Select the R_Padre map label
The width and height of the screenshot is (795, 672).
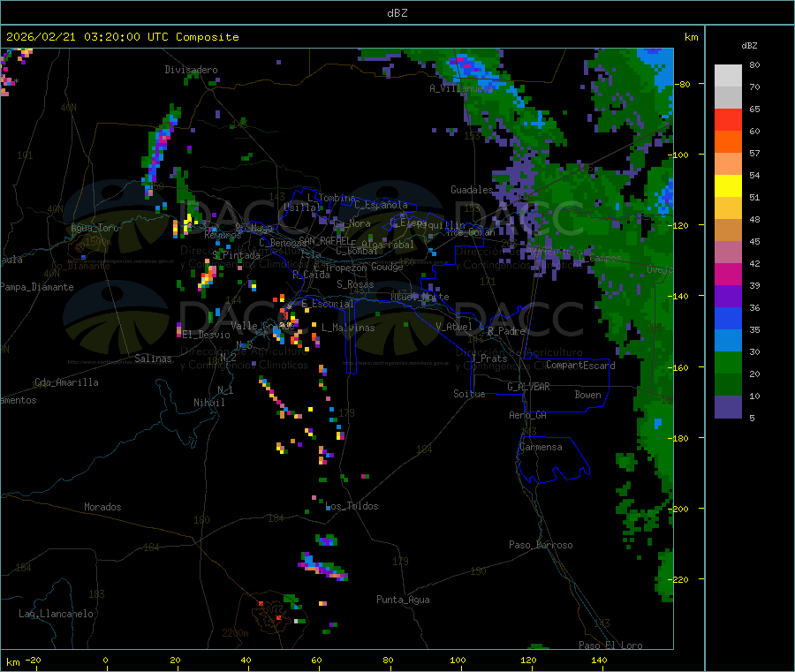pos(506,331)
